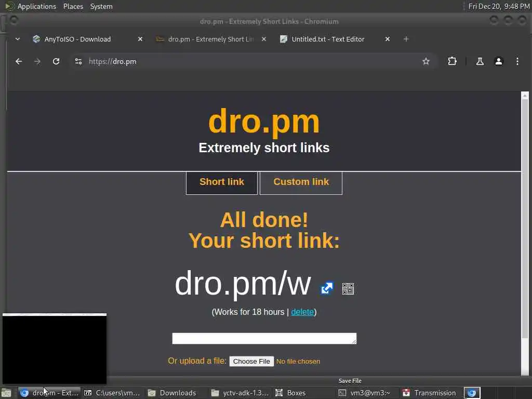Click the last Chromium icon in taskbar
This screenshot has height=399, width=532.
point(472,393)
